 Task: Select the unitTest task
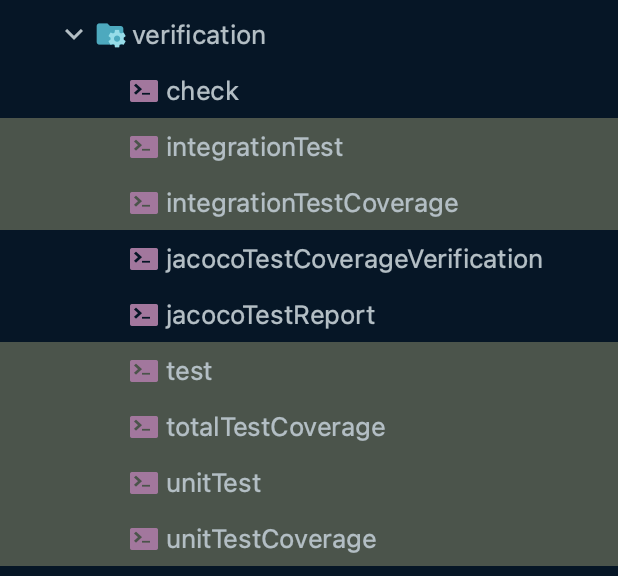(x=213, y=483)
